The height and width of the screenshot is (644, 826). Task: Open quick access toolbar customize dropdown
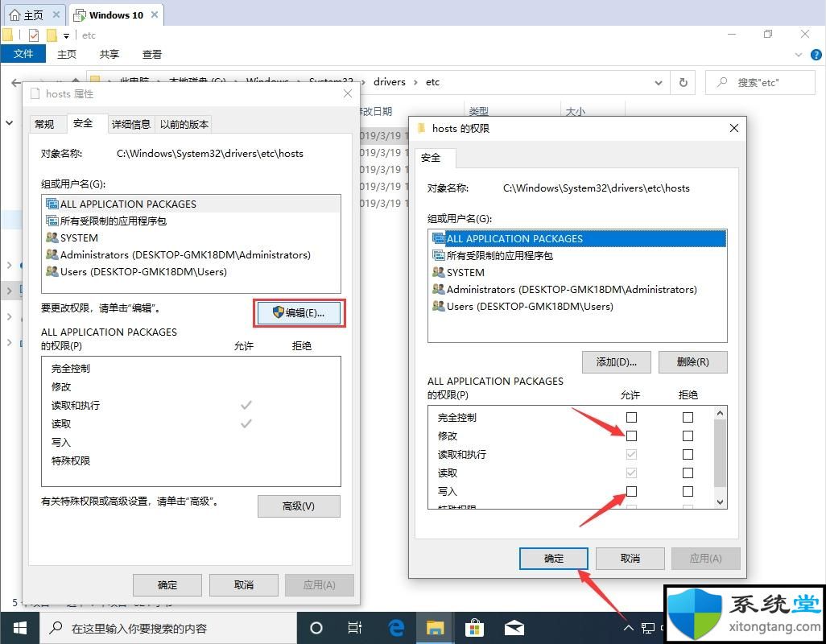(66, 35)
